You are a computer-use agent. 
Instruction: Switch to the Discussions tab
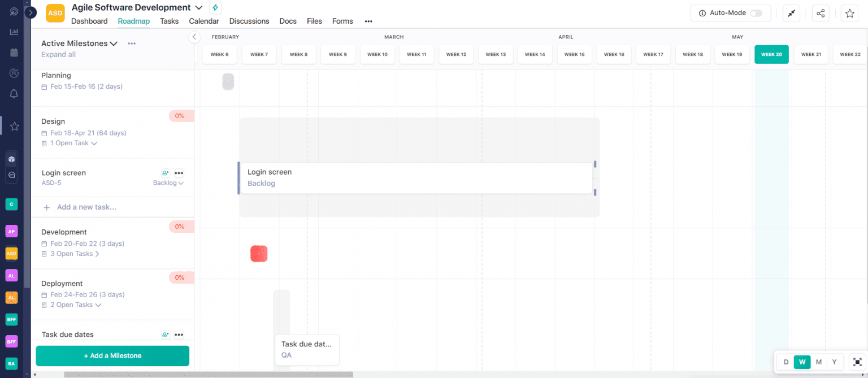point(249,21)
